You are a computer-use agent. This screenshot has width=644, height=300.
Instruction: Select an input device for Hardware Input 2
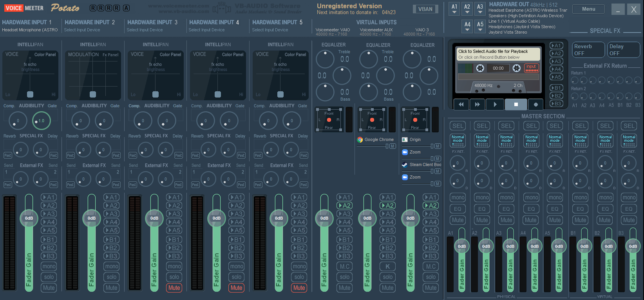[82, 30]
